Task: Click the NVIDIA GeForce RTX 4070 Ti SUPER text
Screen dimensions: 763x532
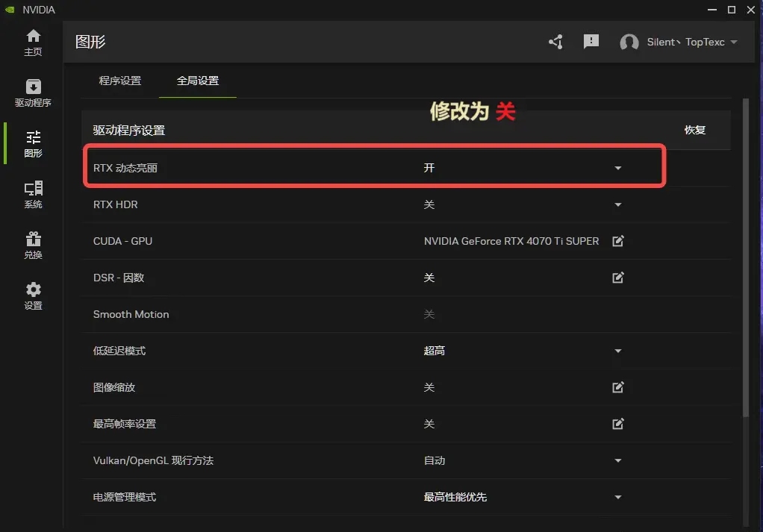Action: pos(511,241)
